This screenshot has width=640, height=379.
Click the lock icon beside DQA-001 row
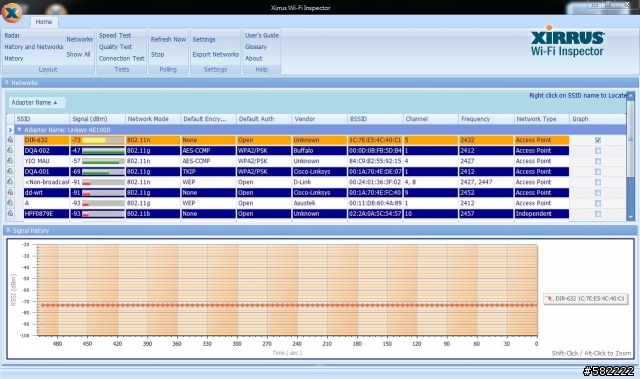[10, 171]
